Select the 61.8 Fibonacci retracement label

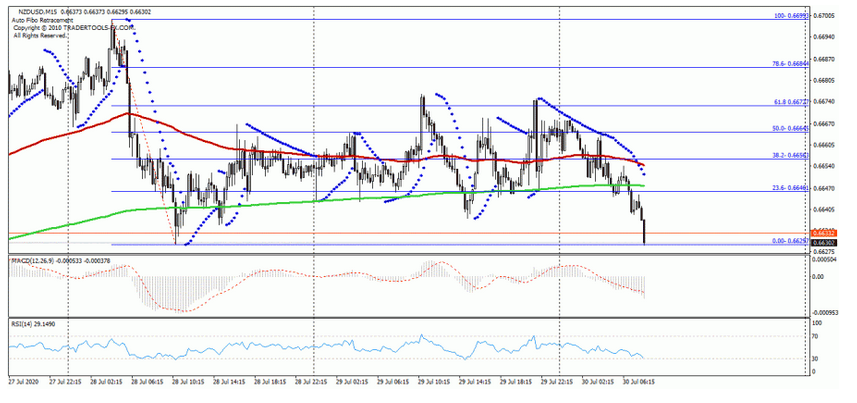pyautogui.click(x=789, y=102)
